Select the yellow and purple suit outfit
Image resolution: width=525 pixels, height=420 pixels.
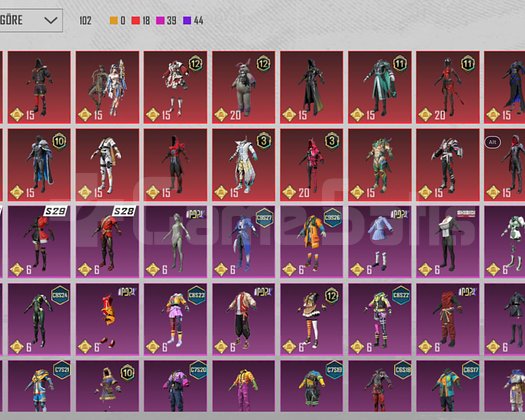click(x=243, y=386)
